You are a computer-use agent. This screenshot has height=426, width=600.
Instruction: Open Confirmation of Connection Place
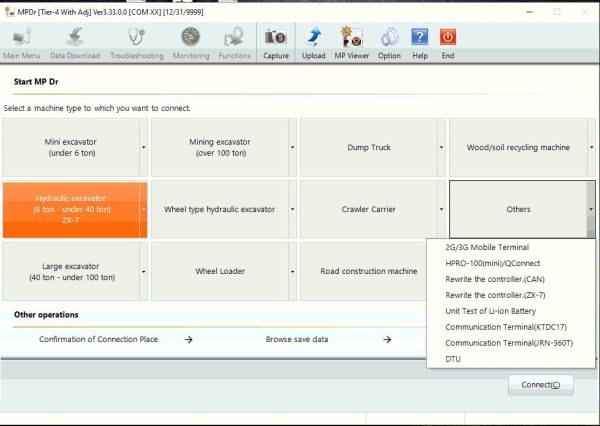point(98,339)
